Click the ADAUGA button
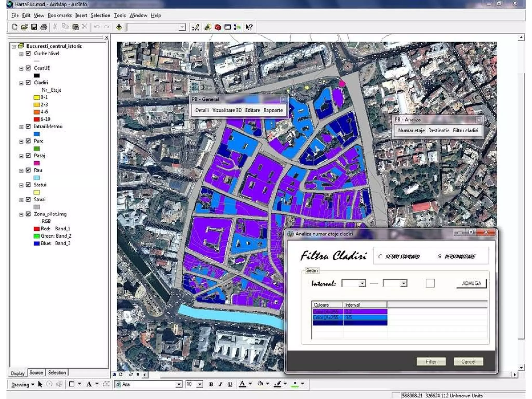 tap(471, 283)
